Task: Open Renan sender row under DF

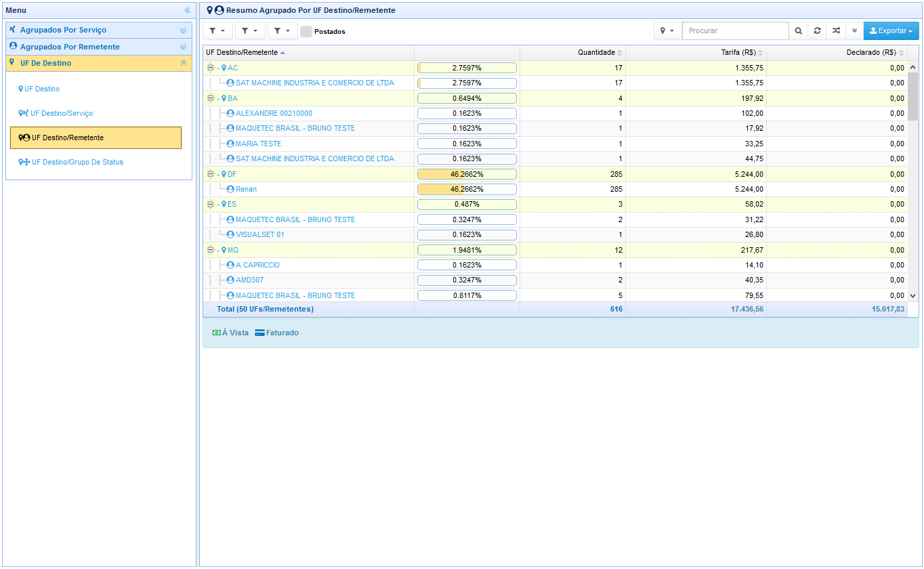Action: [x=246, y=189]
